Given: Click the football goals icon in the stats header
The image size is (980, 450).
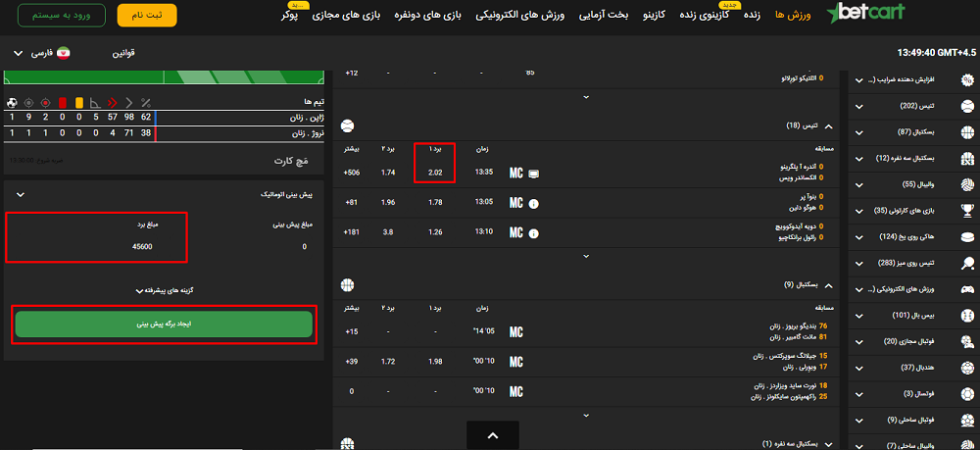Looking at the screenshot, I should click(x=11, y=103).
